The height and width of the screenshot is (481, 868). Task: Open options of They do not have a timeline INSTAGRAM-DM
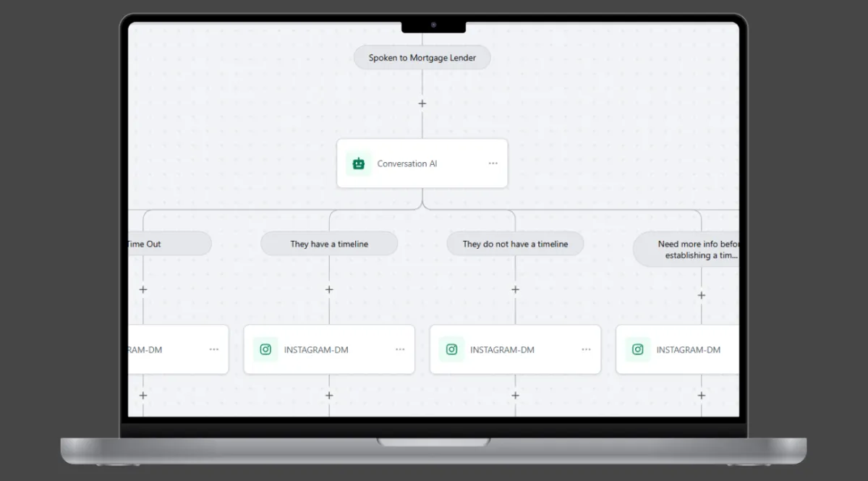pyautogui.click(x=586, y=349)
